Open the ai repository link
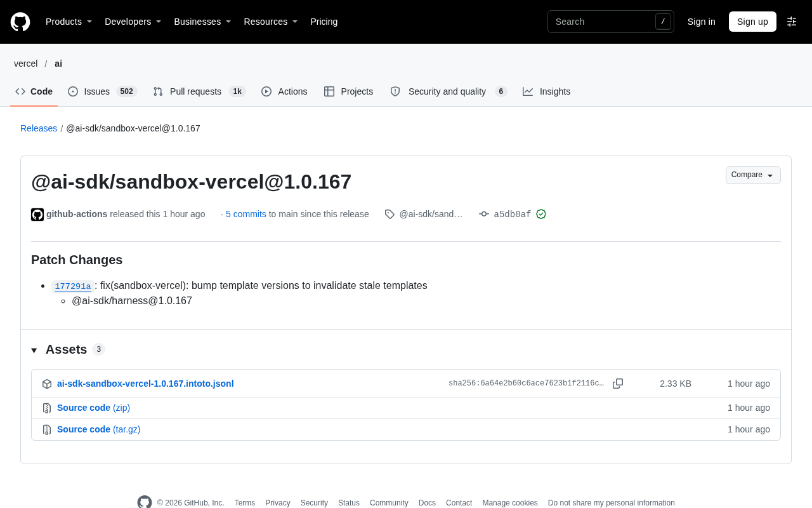 [x=58, y=63]
